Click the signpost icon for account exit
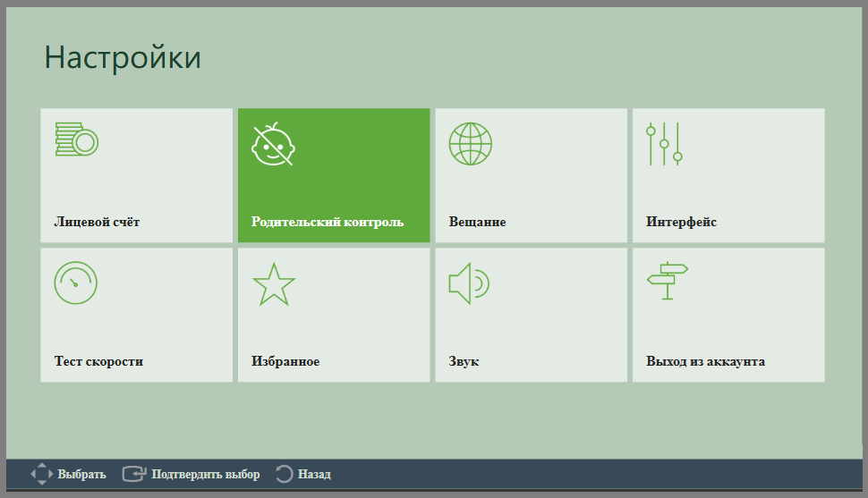868x498 pixels. [x=668, y=281]
